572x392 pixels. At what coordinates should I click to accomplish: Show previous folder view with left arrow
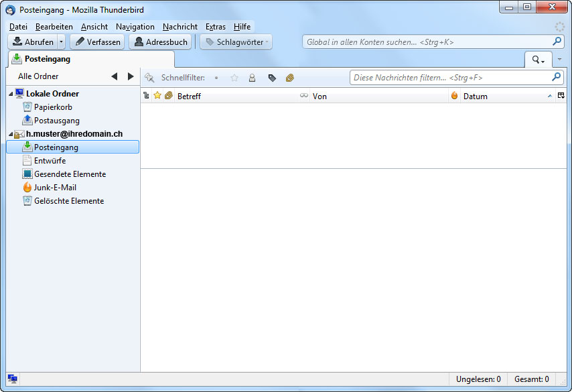pos(114,76)
